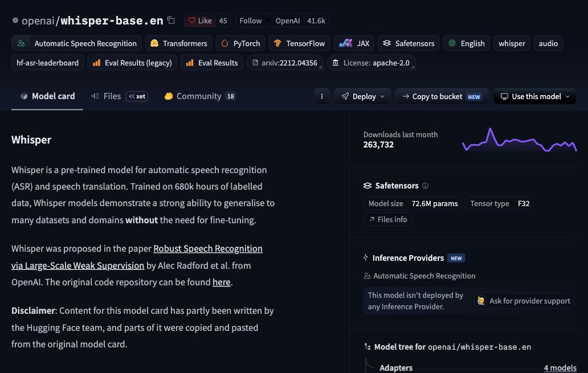Click the Whisper heading
Viewport: 588px width, 373px height.
pyautogui.click(x=31, y=140)
